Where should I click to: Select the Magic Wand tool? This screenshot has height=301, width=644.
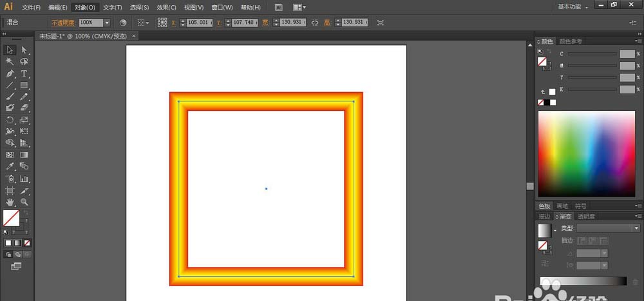point(10,62)
